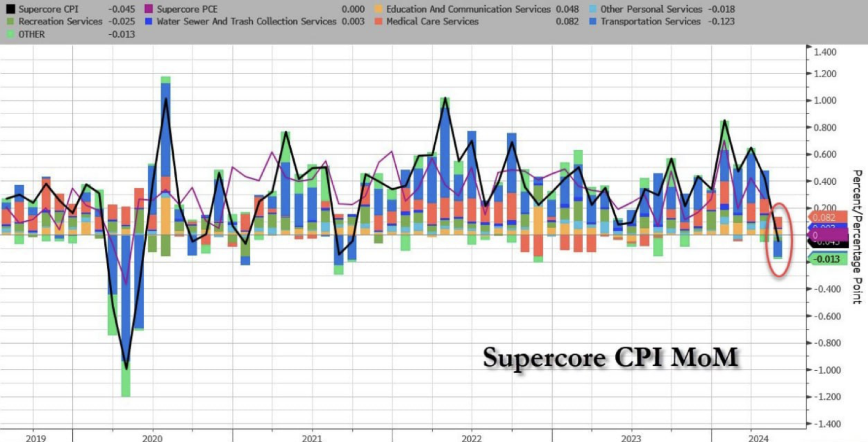
Task: Click the legend value -0.018 for Other Personal Services
Action: click(722, 9)
